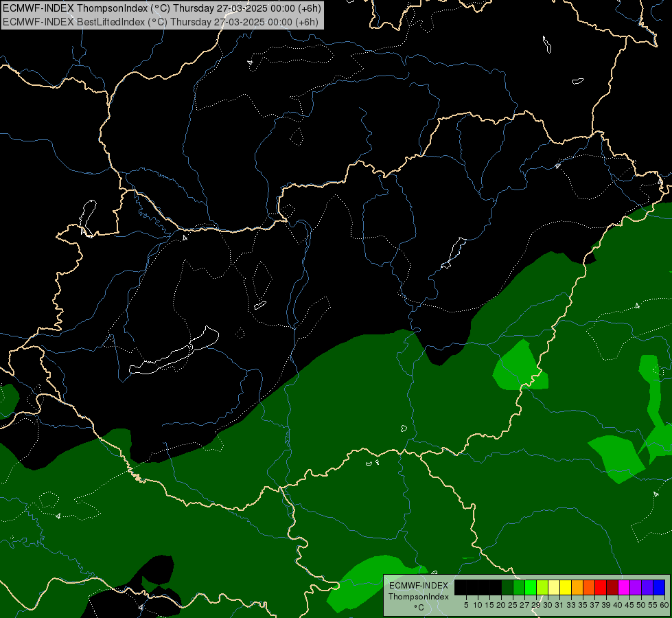Click the ThompsonIndex title line at top

pos(162,8)
